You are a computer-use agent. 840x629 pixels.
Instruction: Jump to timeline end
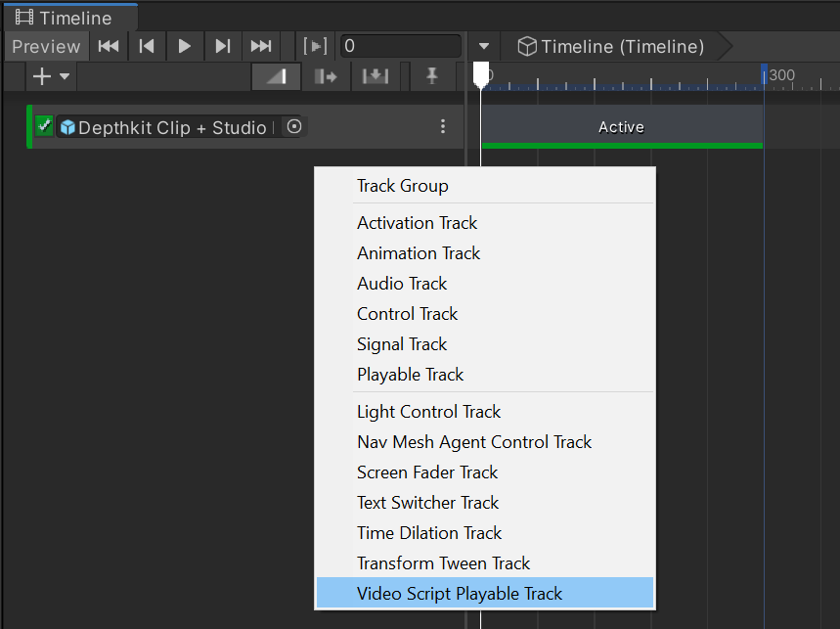pyautogui.click(x=261, y=46)
